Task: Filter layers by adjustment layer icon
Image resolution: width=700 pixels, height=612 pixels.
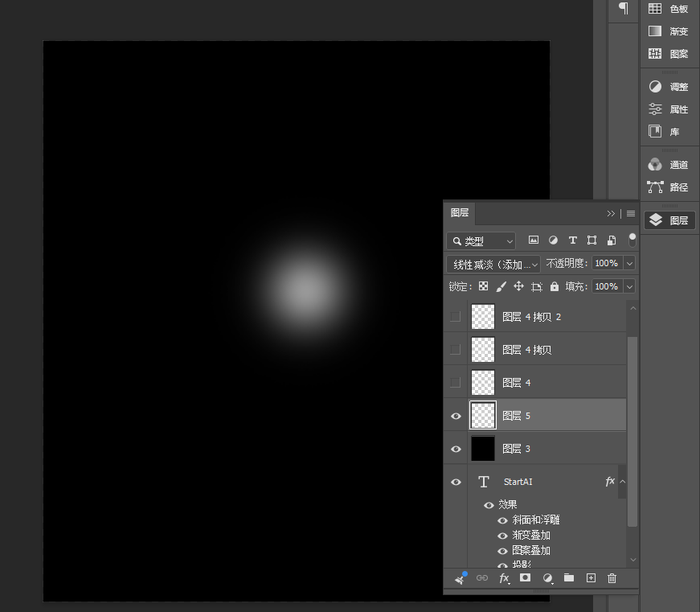Action: pos(553,240)
